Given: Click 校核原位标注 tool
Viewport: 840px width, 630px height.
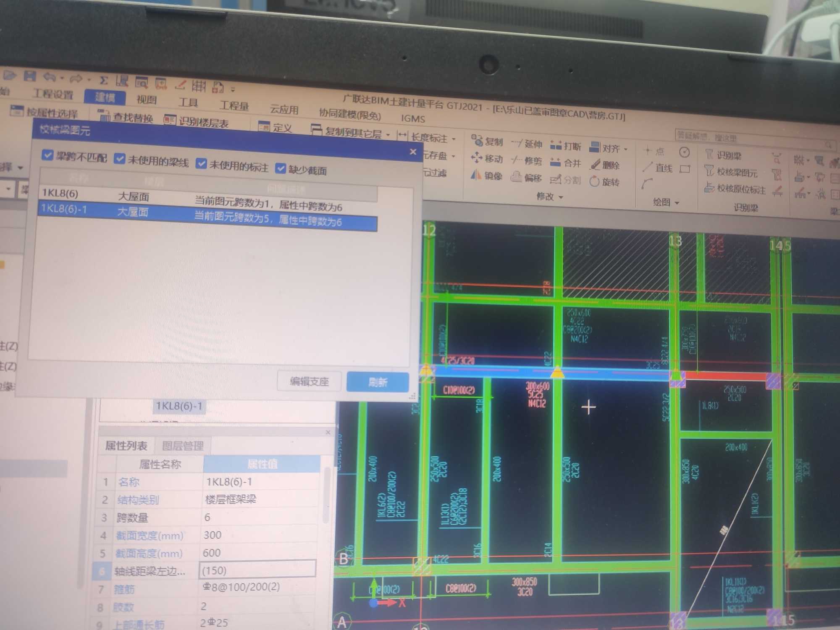Looking at the screenshot, I should 735,189.
